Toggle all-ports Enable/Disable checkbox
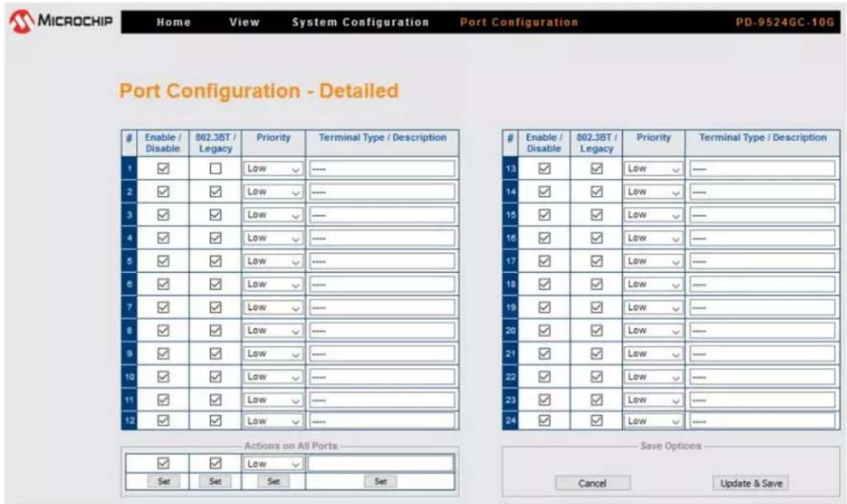This screenshot has height=504, width=847. tap(163, 463)
